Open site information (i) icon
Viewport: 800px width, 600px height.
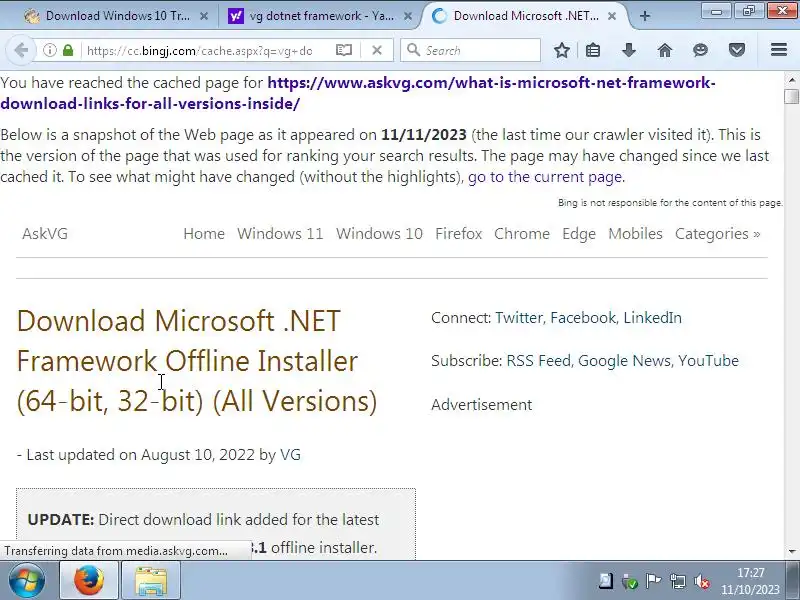(49, 50)
